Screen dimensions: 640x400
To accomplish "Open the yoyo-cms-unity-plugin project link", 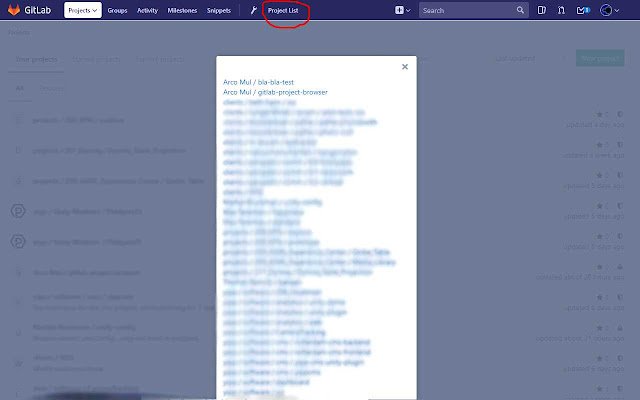I will click(293, 362).
